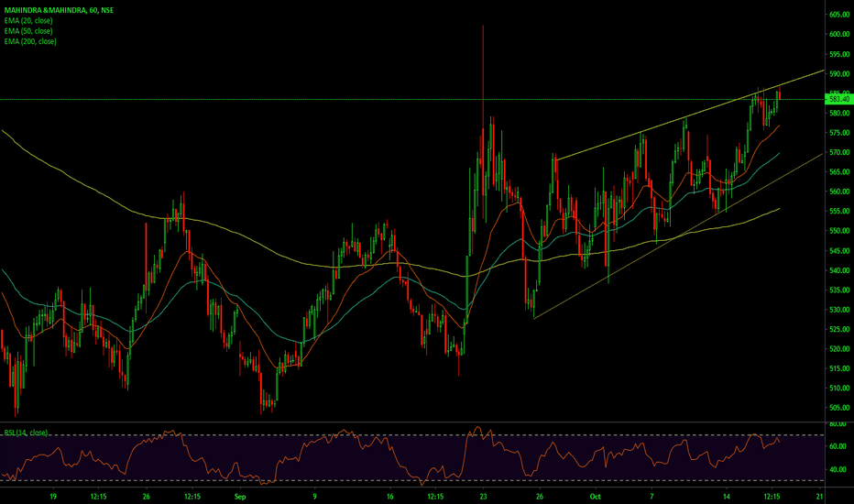This screenshot has height=504, width=854.
Task: Select the upper channel trendline drawing
Action: [x=689, y=115]
